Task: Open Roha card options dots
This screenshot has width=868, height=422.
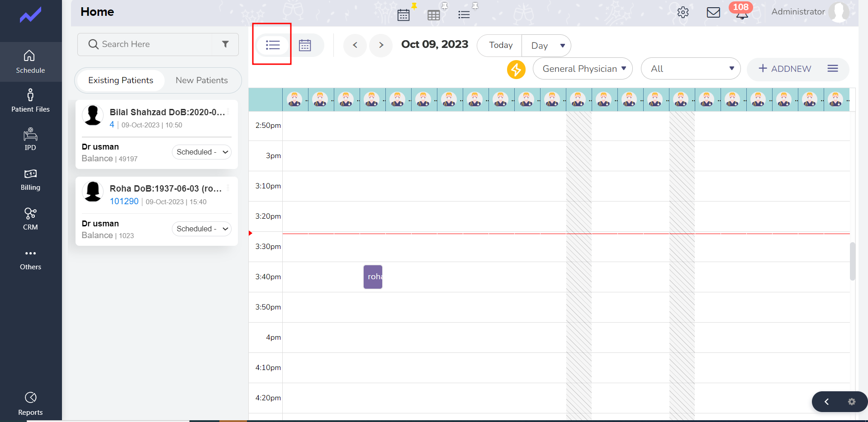Action: [x=228, y=188]
